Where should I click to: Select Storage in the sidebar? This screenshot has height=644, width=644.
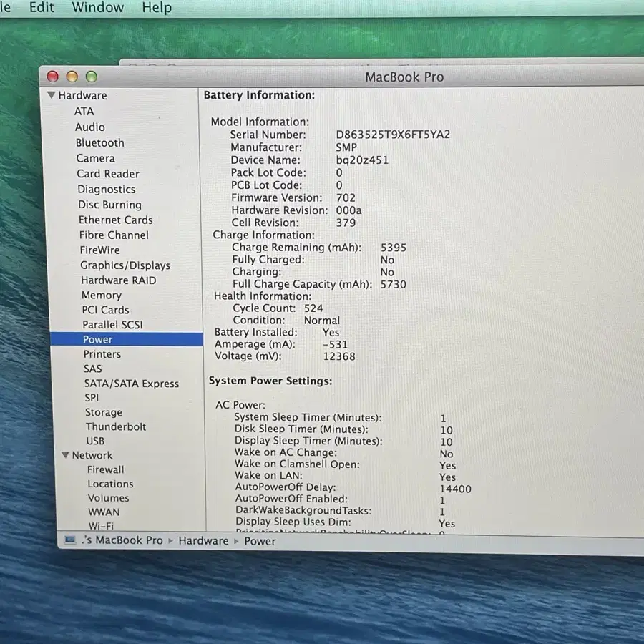tap(104, 412)
